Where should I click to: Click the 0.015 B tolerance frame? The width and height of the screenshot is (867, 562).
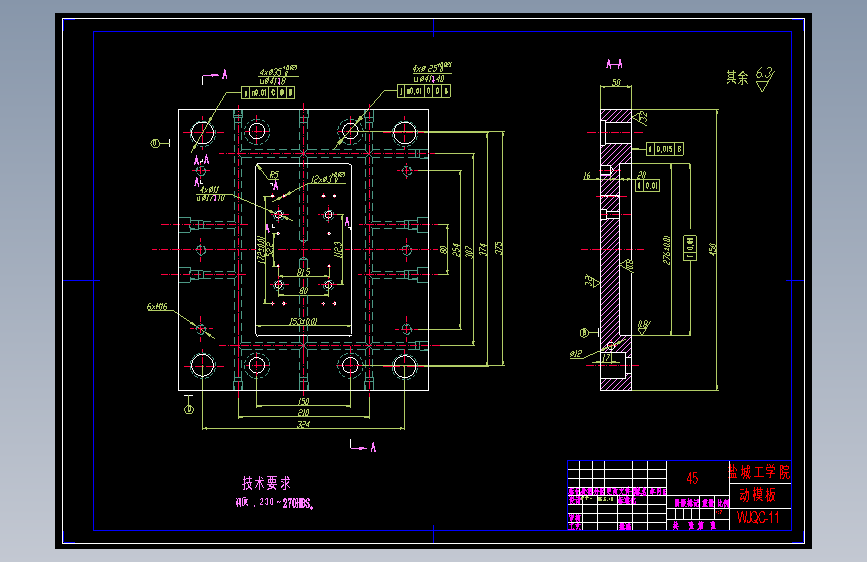click(x=665, y=149)
